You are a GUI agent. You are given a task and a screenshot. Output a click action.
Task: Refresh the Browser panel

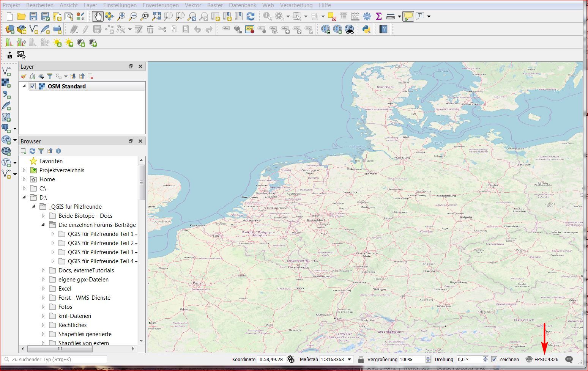pos(32,151)
